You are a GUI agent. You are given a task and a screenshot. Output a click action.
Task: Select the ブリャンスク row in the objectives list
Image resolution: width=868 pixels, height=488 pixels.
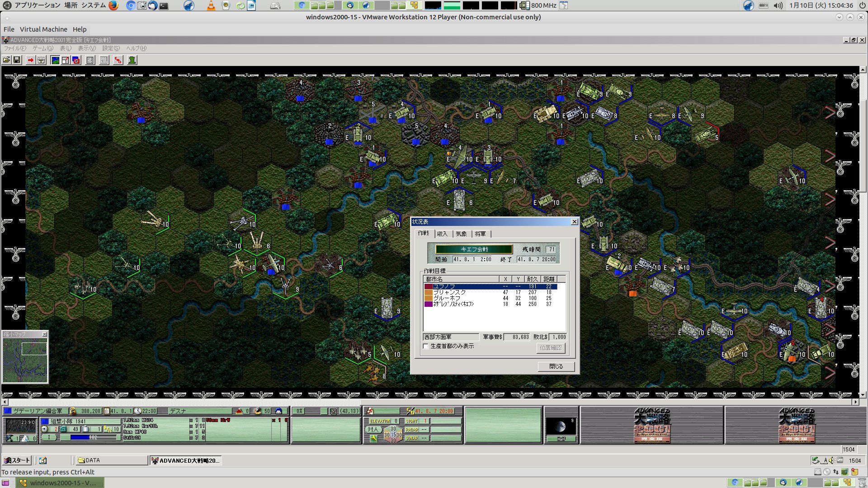coord(491,292)
